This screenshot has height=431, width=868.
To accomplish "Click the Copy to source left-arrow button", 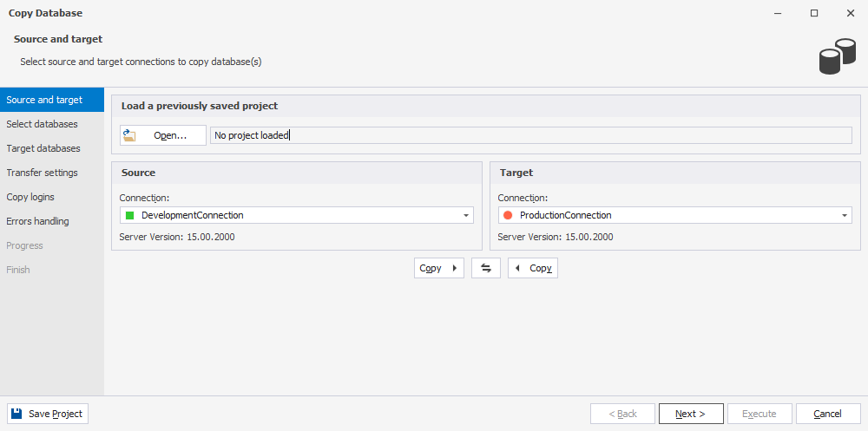I will coord(533,268).
